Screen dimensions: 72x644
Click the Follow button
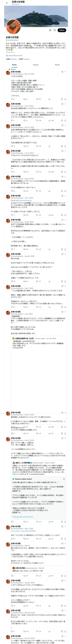pyautogui.click(x=62, y=30)
